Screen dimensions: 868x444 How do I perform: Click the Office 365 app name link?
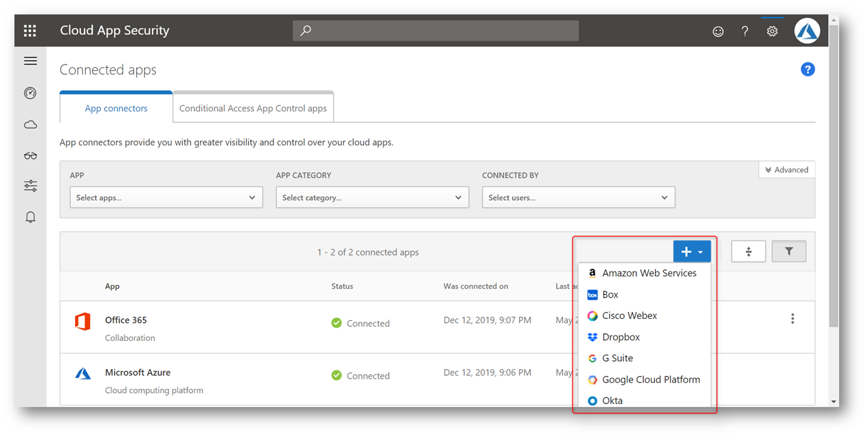pyautogui.click(x=126, y=320)
